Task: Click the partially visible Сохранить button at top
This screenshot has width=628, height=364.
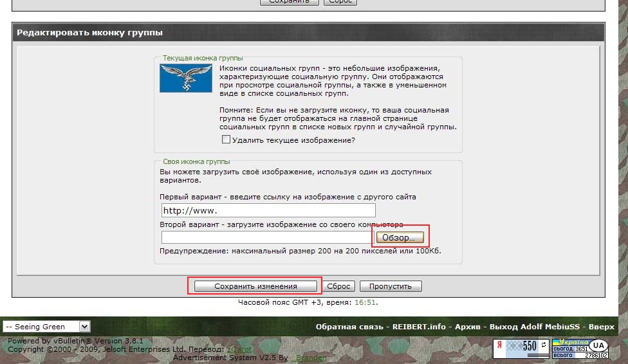Action: pyautogui.click(x=289, y=2)
